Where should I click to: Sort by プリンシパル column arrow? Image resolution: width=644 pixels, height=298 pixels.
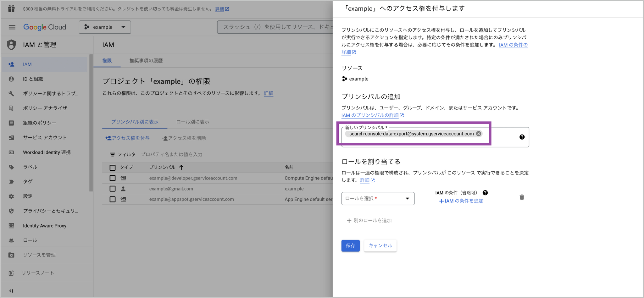[x=181, y=167]
